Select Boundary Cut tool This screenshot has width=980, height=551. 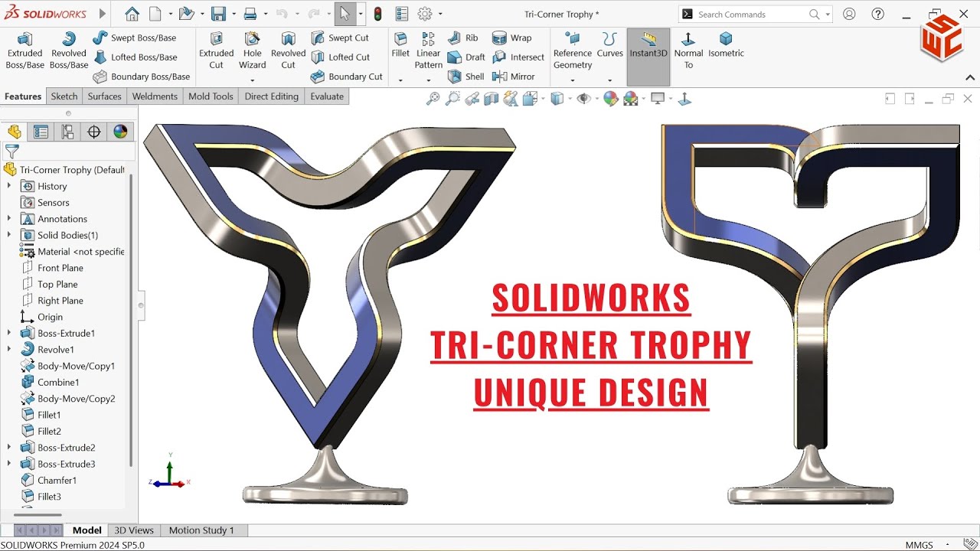[347, 77]
